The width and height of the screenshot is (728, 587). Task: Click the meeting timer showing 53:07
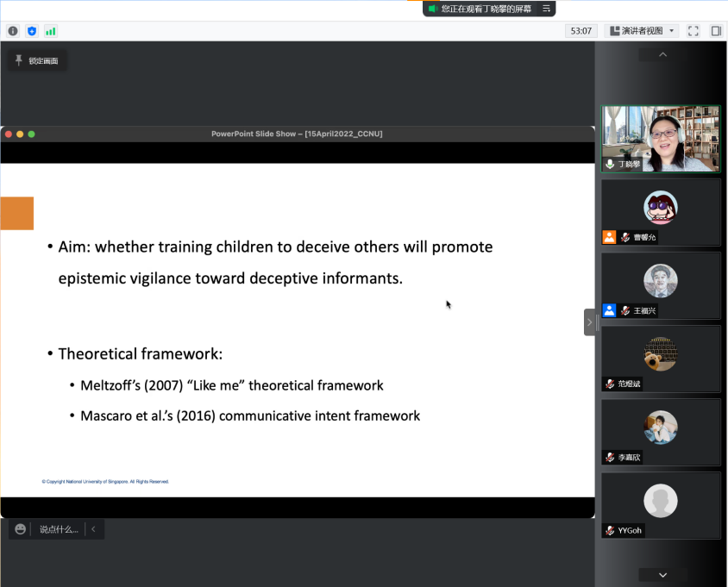coord(581,31)
